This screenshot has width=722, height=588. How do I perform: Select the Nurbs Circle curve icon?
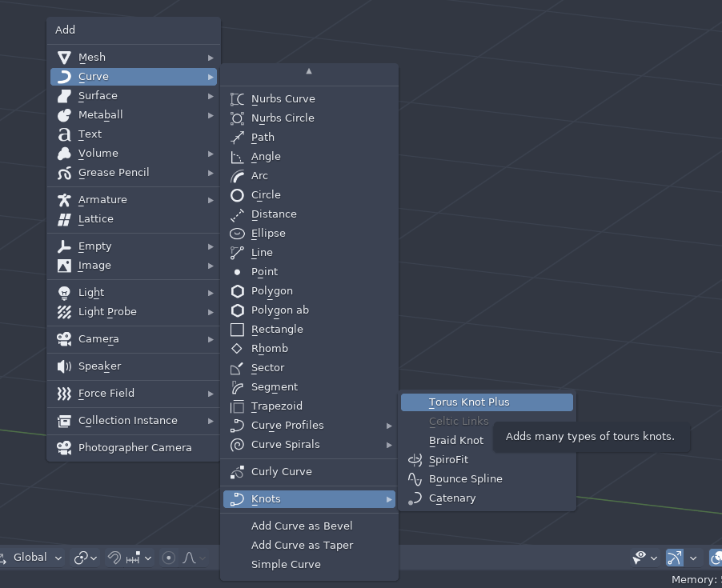(x=236, y=118)
